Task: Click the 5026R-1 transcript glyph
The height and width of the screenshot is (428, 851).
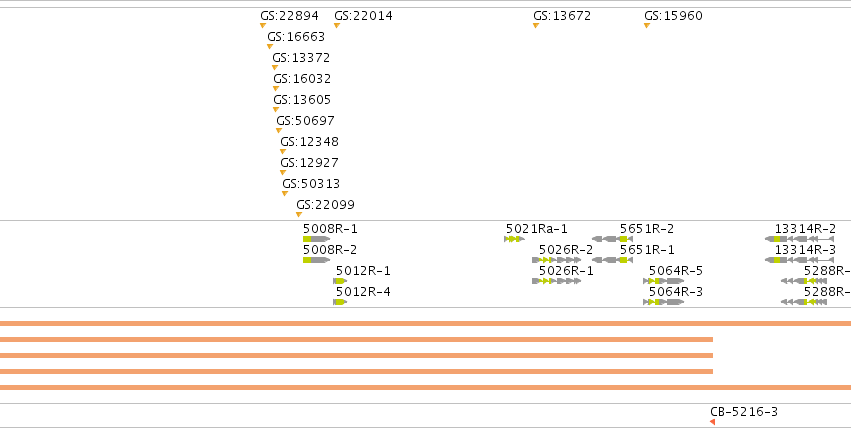Action: tap(557, 281)
